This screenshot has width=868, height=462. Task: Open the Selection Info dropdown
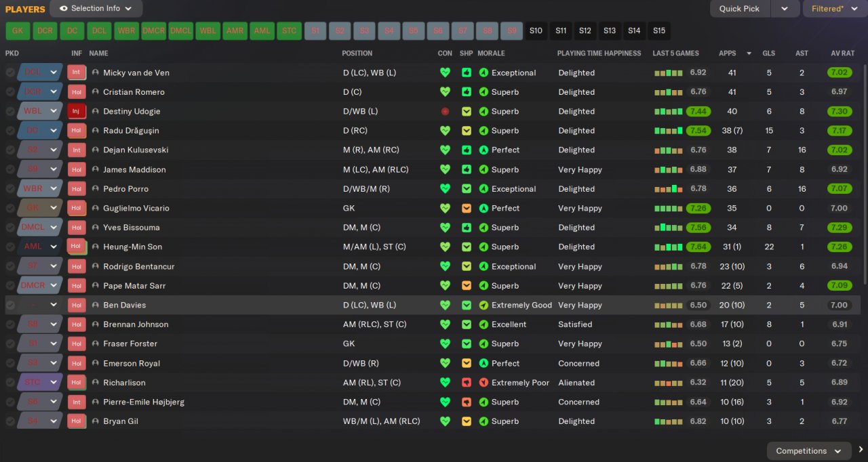96,9
